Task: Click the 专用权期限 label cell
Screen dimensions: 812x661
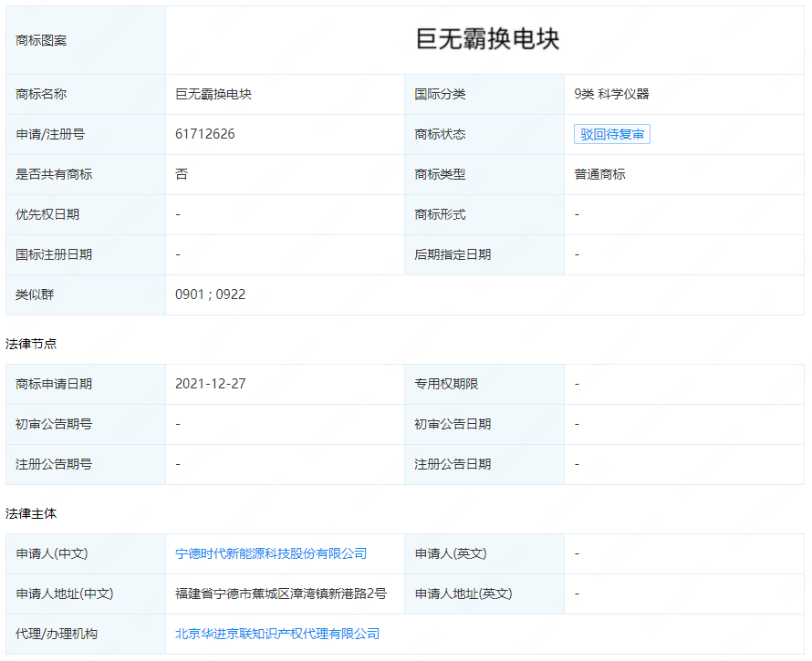Action: click(446, 384)
